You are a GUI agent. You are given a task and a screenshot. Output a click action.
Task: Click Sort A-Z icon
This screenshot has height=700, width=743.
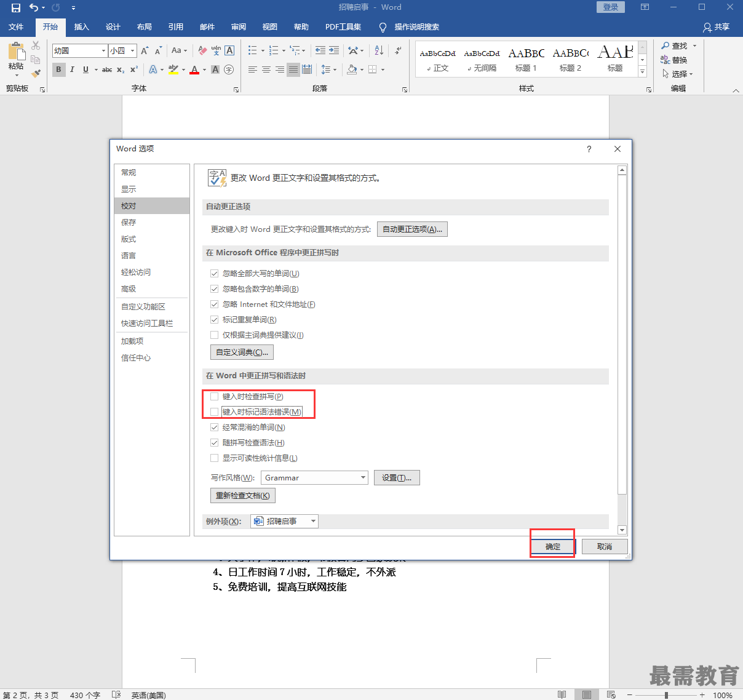point(379,50)
